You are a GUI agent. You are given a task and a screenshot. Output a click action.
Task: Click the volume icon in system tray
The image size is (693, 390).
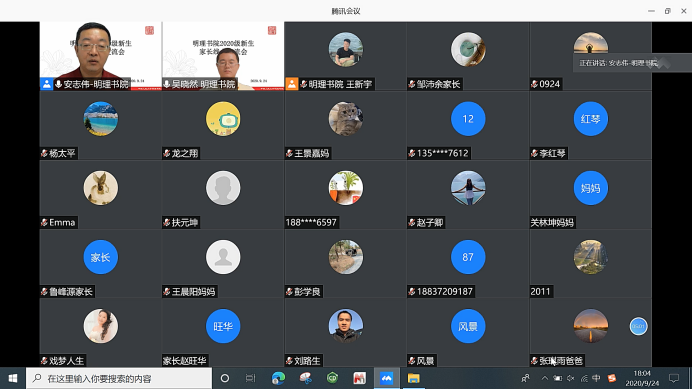point(571,379)
